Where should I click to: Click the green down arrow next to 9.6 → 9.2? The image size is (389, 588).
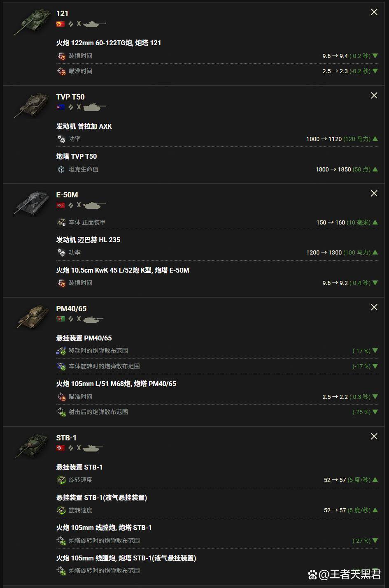pyautogui.click(x=375, y=283)
